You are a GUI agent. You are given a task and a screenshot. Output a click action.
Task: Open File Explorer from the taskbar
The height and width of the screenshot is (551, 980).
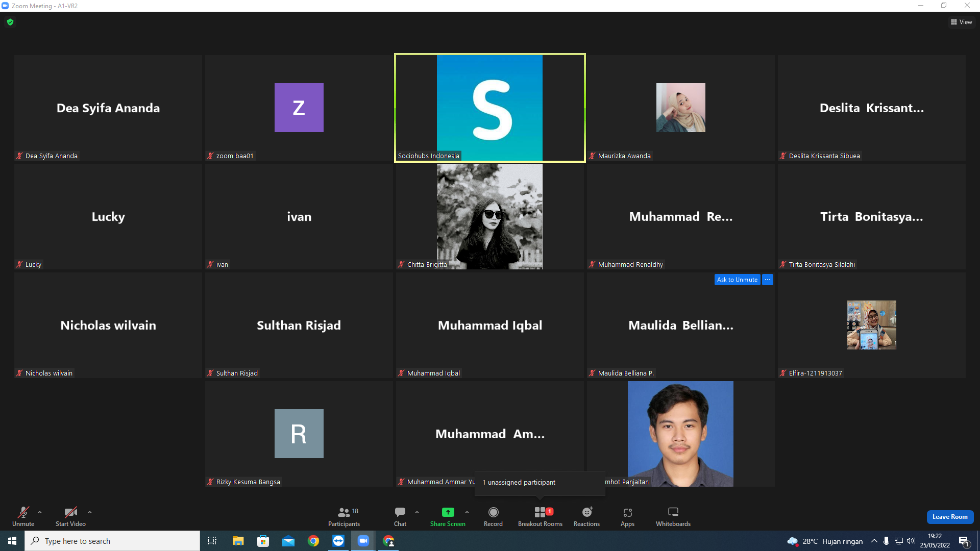(x=238, y=541)
